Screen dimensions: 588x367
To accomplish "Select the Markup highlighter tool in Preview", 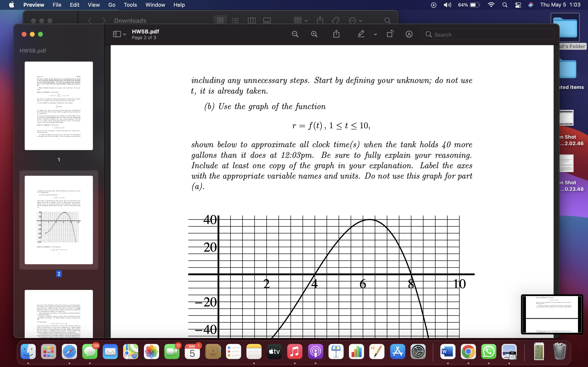I will pos(361,34).
